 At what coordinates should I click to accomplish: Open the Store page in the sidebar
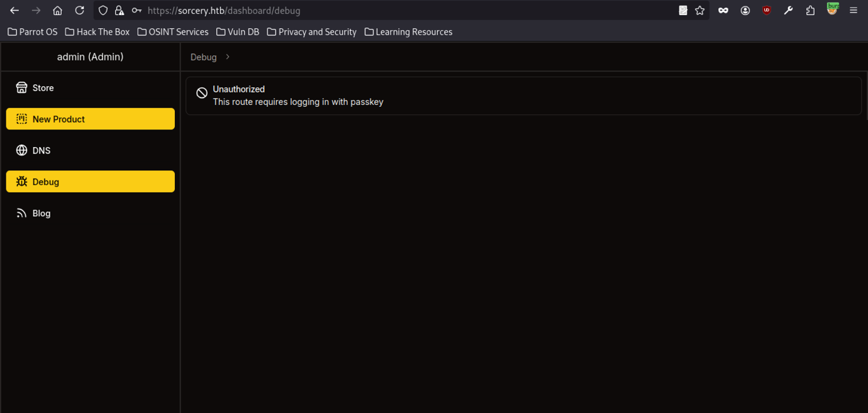point(43,88)
